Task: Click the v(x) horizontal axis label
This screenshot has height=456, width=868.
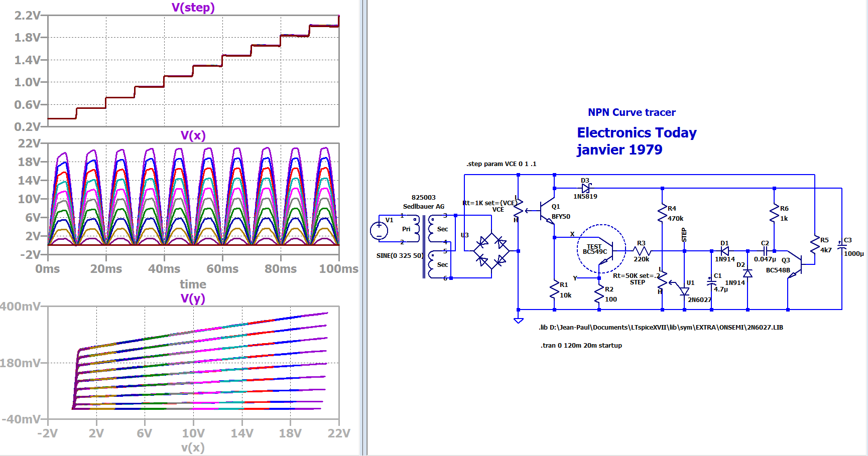Action: tap(193, 447)
